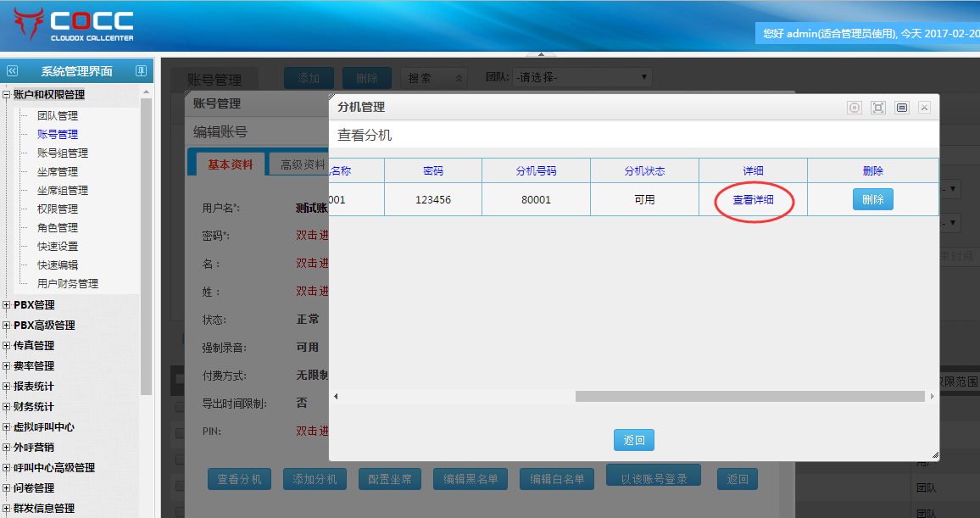Viewport: 980px width, 518px height.
Task: Collapse sidebar with double-arrow icon
Action: click(x=12, y=71)
